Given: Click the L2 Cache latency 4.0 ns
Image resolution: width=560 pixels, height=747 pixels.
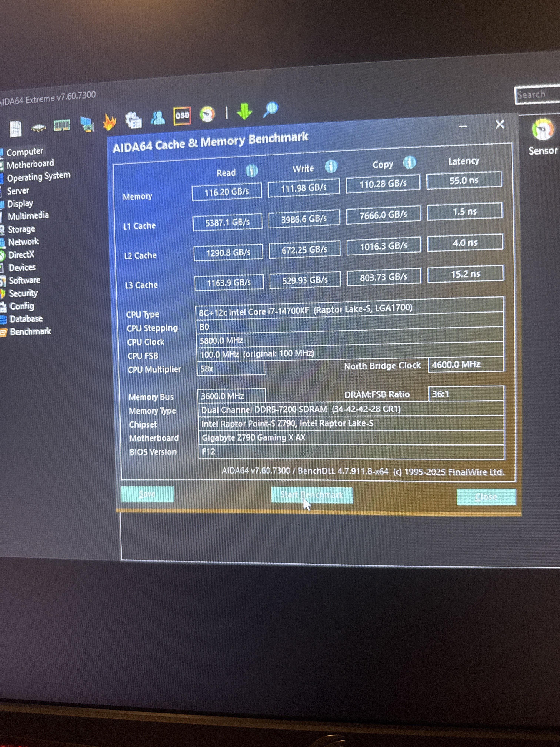Looking at the screenshot, I should (x=465, y=243).
